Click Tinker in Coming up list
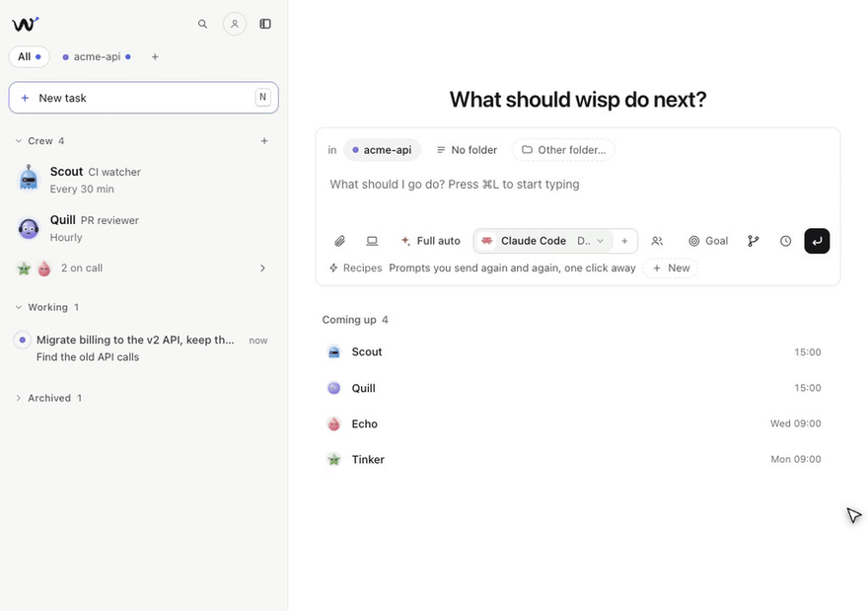This screenshot has width=868, height=611. 577,459
